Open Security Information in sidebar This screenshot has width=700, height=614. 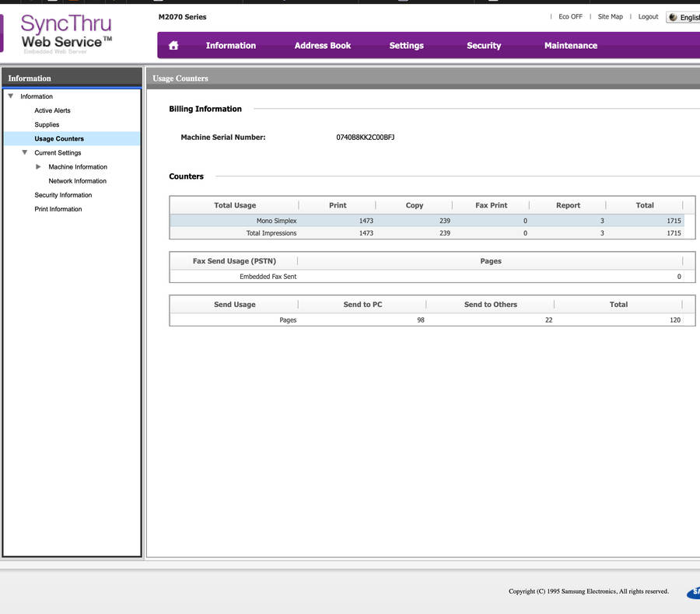click(63, 195)
